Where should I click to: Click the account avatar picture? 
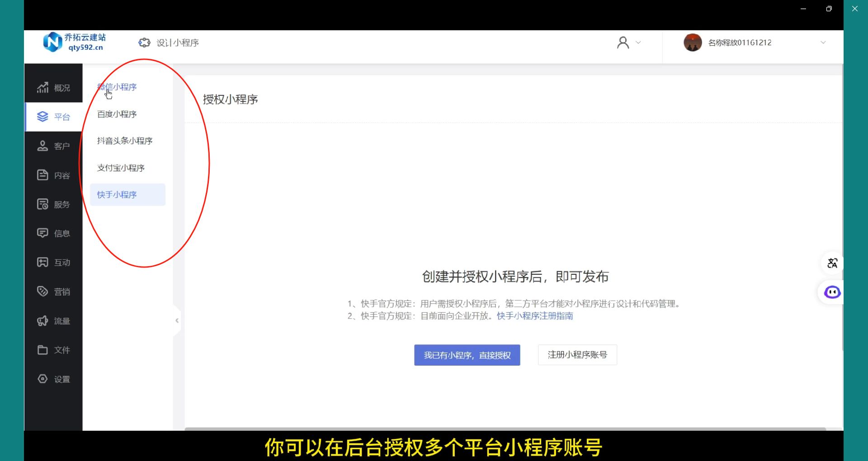click(x=693, y=42)
